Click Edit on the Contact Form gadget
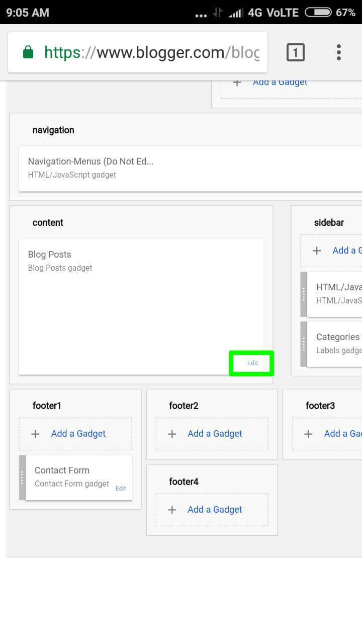This screenshot has width=362, height=644. (121, 488)
